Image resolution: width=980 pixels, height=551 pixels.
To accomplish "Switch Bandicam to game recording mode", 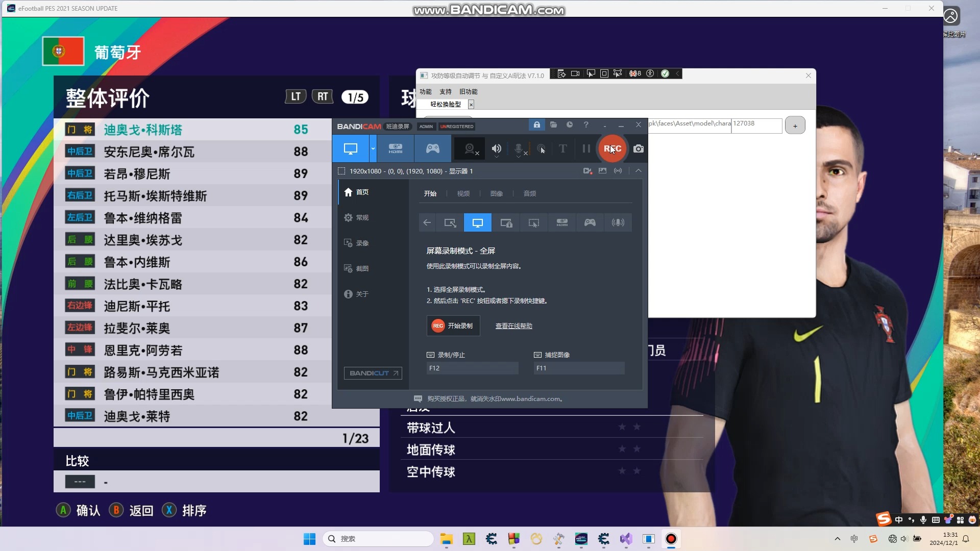I will [432, 148].
